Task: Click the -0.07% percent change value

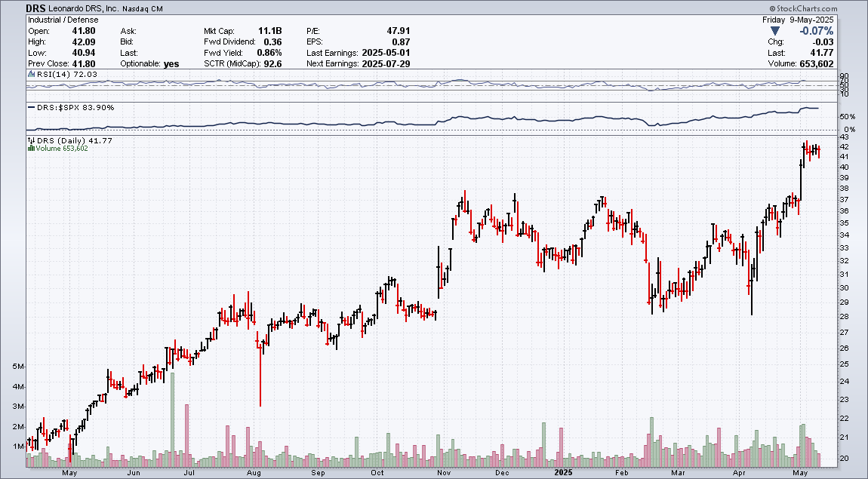Action: [816, 31]
